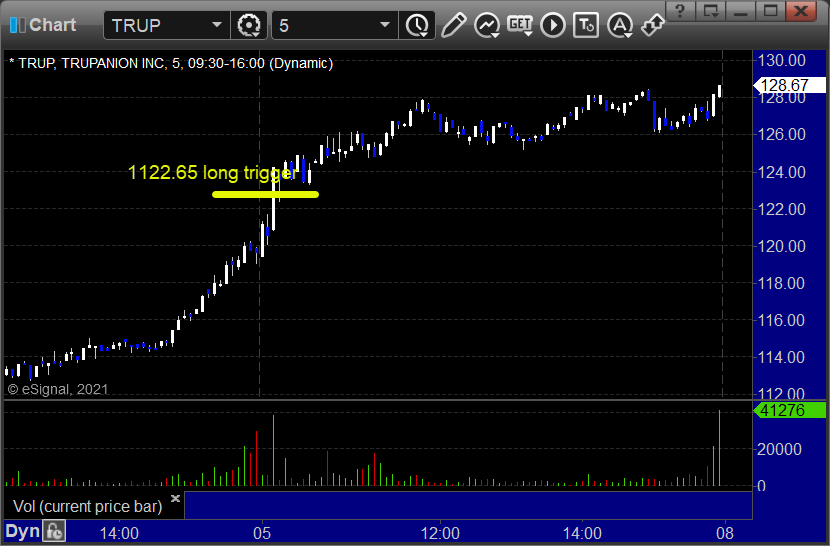The width and height of the screenshot is (830, 546).
Task: Click the Dyn scaling toggle label
Action: point(22,531)
